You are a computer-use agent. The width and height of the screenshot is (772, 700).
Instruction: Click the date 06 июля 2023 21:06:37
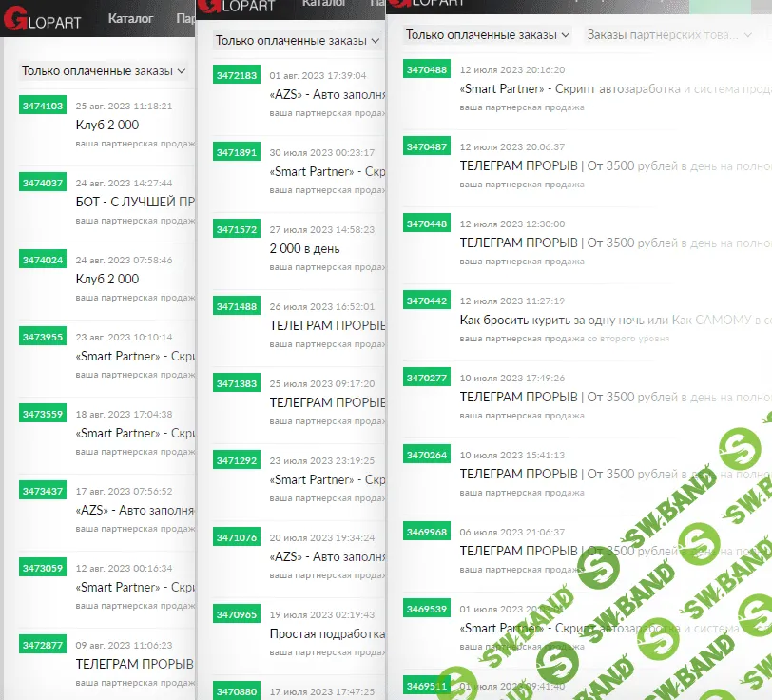(x=512, y=533)
